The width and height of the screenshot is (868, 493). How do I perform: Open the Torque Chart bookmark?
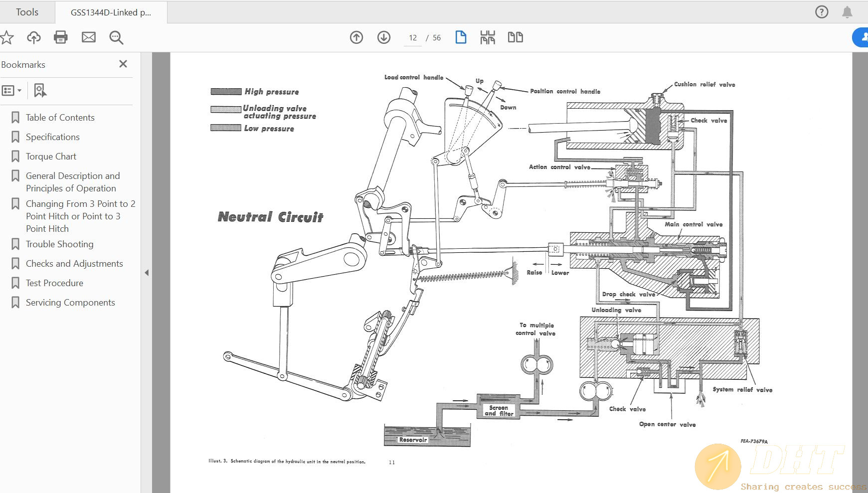pyautogui.click(x=51, y=157)
